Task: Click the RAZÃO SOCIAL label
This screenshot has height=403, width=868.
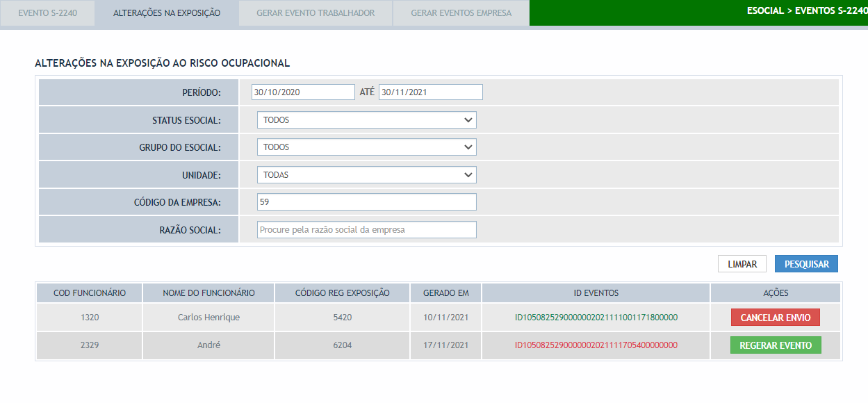Action: pyautogui.click(x=190, y=230)
